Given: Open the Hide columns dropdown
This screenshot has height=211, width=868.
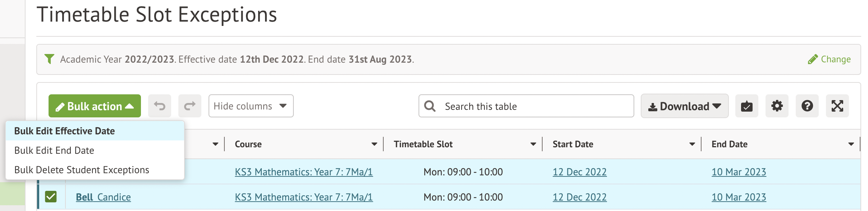Looking at the screenshot, I should coord(251,106).
